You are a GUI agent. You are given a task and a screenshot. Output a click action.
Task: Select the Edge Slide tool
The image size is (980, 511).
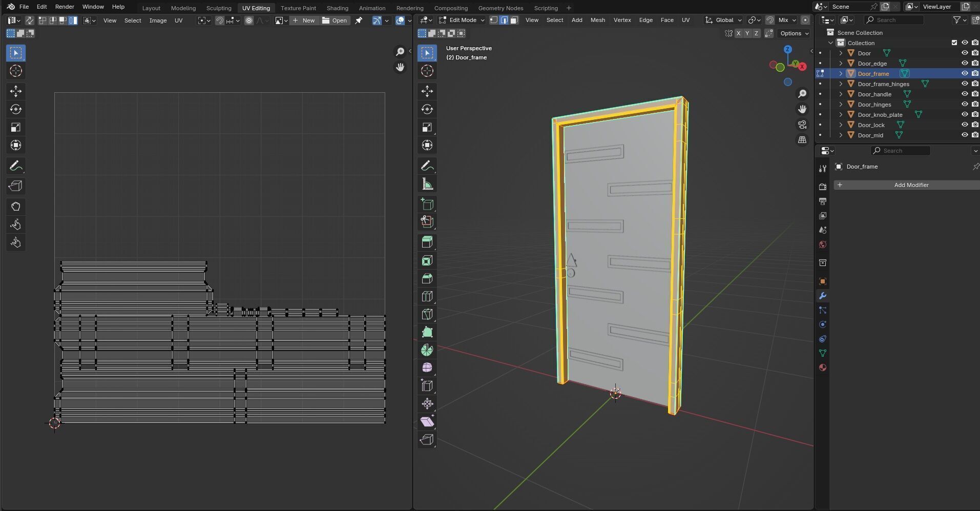click(x=427, y=386)
